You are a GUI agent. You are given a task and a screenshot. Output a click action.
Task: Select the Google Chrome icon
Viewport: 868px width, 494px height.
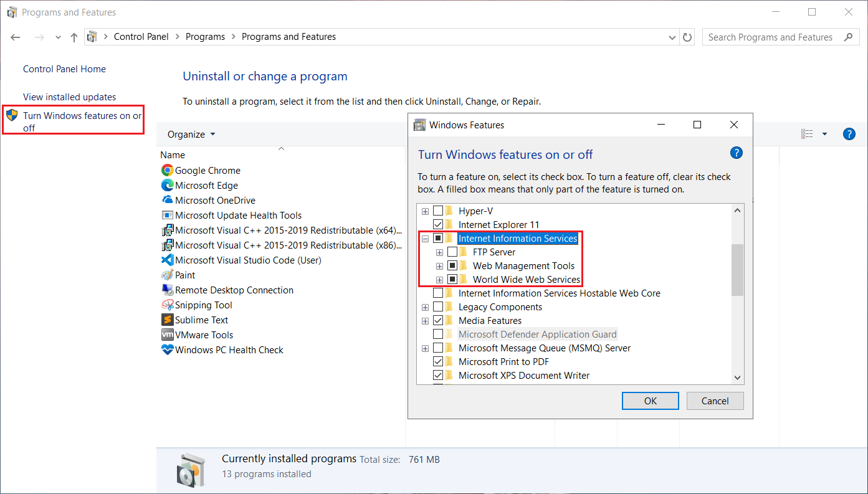pos(166,170)
